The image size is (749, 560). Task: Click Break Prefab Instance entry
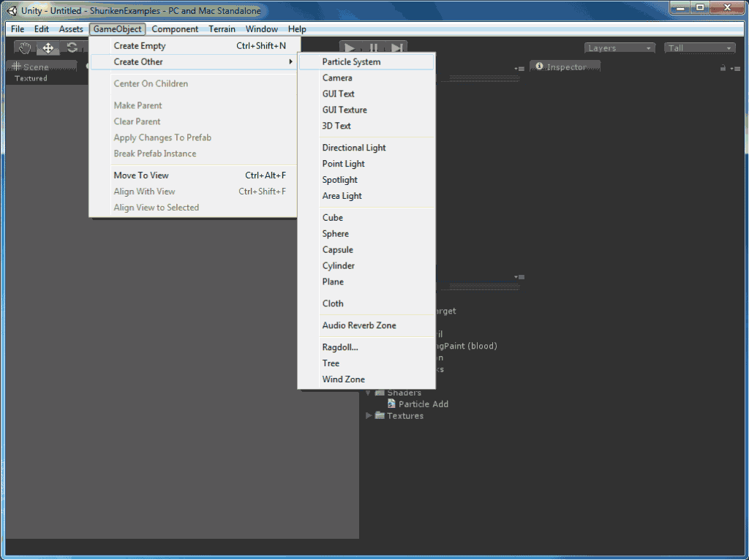pyautogui.click(x=193, y=154)
